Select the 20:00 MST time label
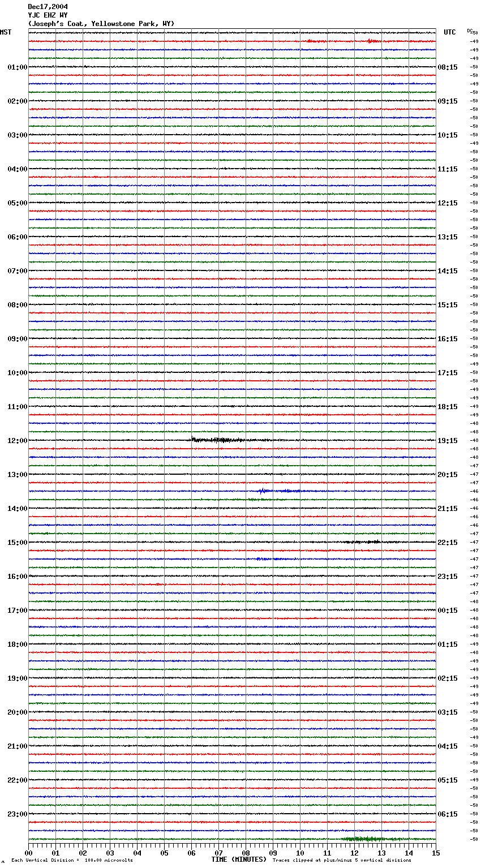This screenshot has width=481, height=868. pyautogui.click(x=18, y=712)
